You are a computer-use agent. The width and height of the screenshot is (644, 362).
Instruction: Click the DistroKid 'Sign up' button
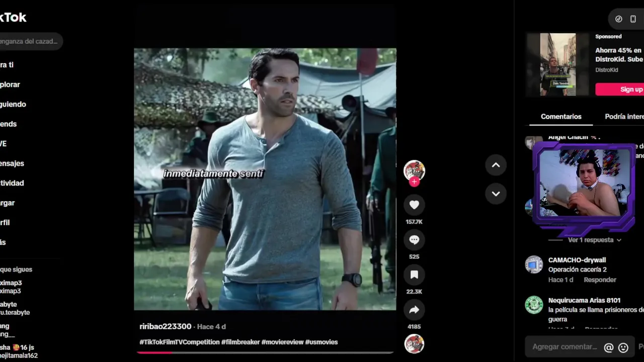620,89
